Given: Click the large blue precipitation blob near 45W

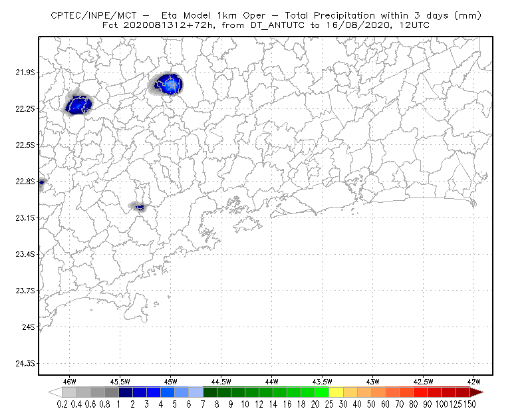Looking at the screenshot, I should 168,84.
